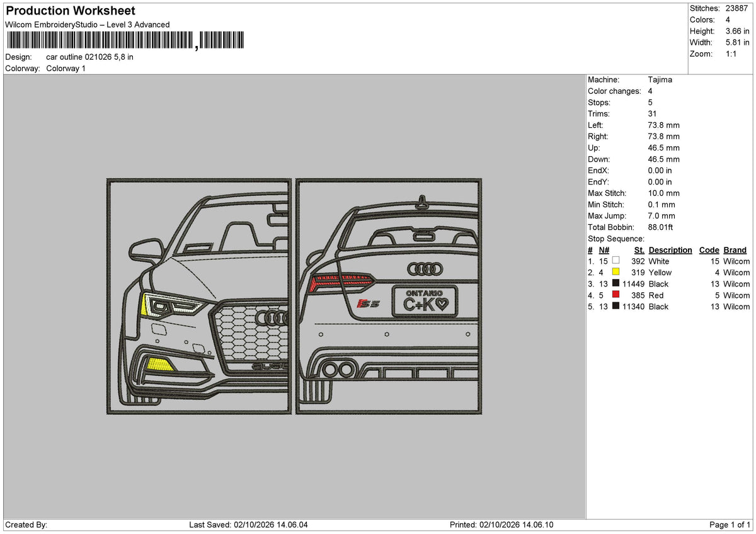Click the black swatch in row 5
The image size is (756, 534).
click(616, 306)
